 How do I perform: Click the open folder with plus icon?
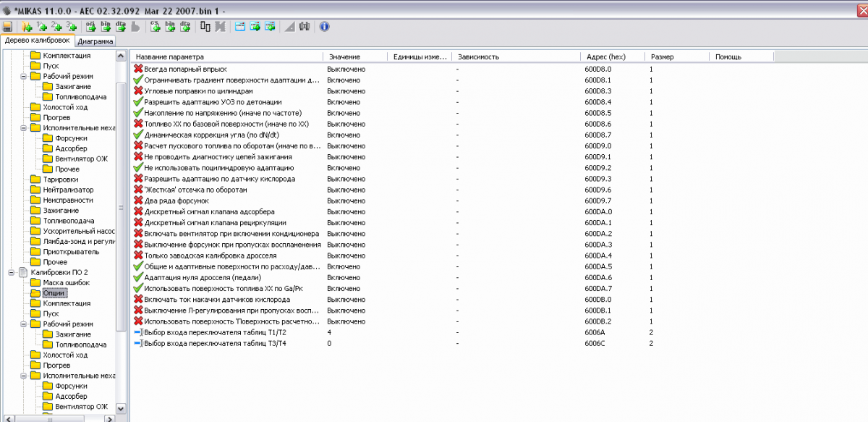coord(27,27)
